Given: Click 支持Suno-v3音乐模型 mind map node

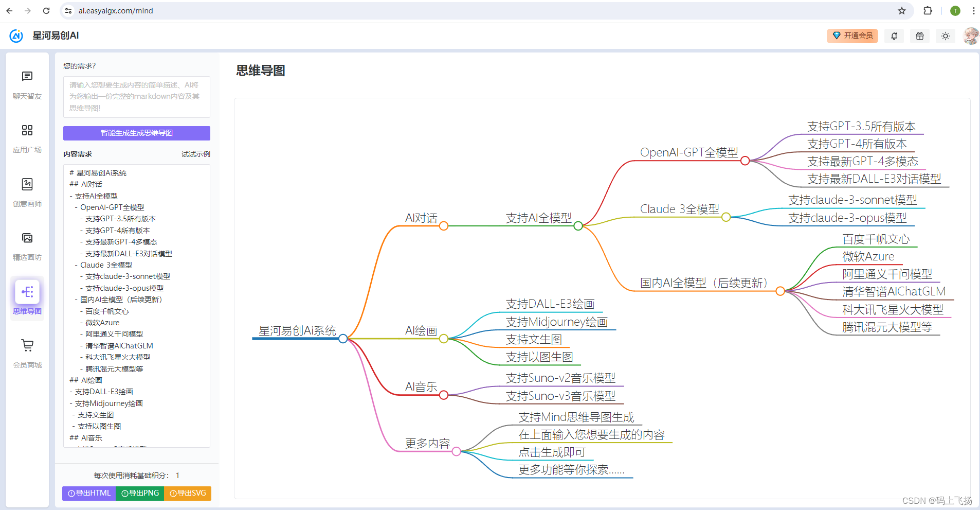Looking at the screenshot, I should [x=560, y=396].
